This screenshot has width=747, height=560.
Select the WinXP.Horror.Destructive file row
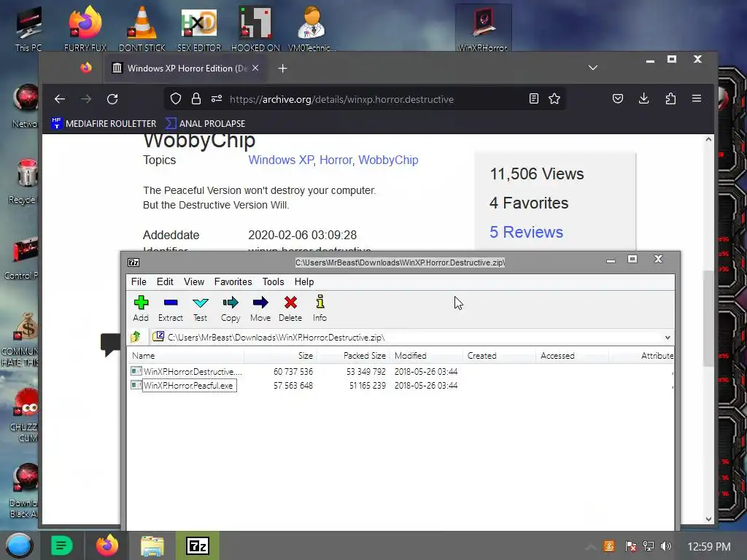[400, 371]
